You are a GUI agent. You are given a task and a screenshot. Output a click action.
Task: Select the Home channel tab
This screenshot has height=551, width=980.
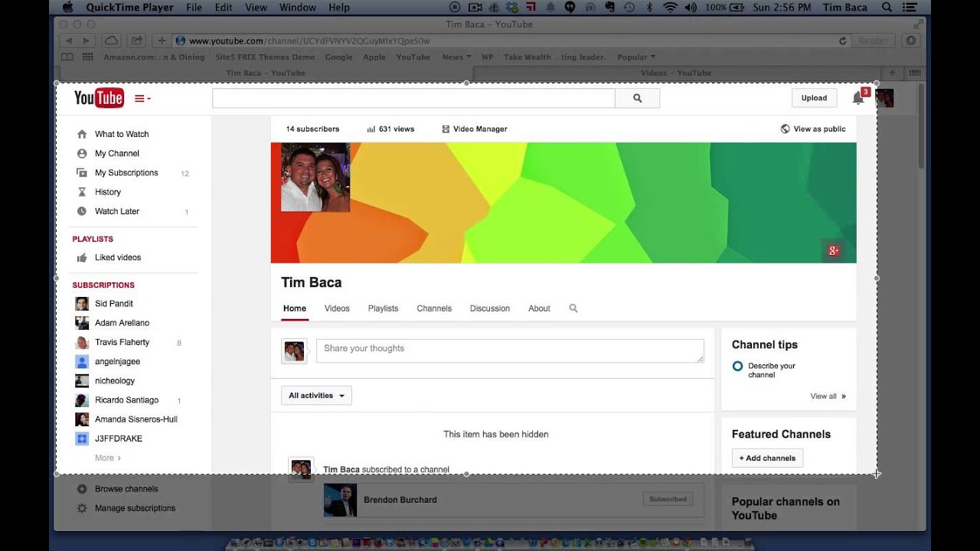point(295,308)
